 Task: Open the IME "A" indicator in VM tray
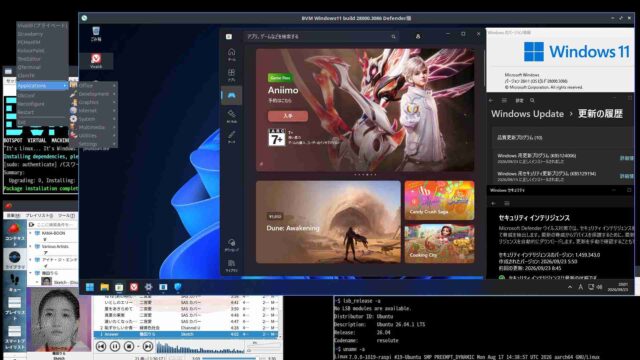coord(580,287)
